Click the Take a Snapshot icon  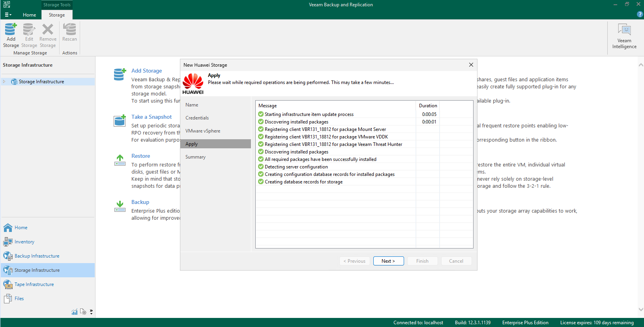tap(120, 120)
